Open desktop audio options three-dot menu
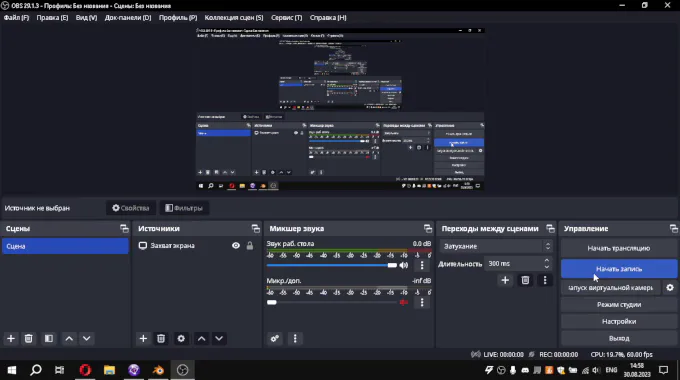Image resolution: width=680 pixels, height=380 pixels. (x=422, y=265)
